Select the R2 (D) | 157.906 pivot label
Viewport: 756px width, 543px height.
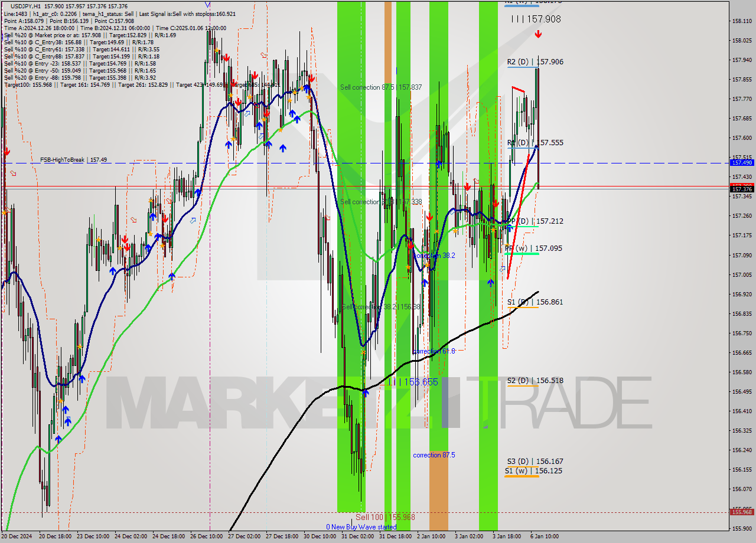tap(535, 62)
